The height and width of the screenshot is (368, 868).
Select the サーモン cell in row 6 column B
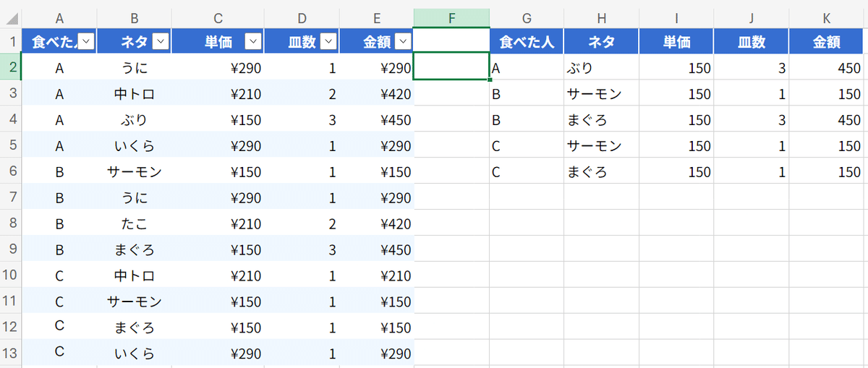(x=134, y=171)
